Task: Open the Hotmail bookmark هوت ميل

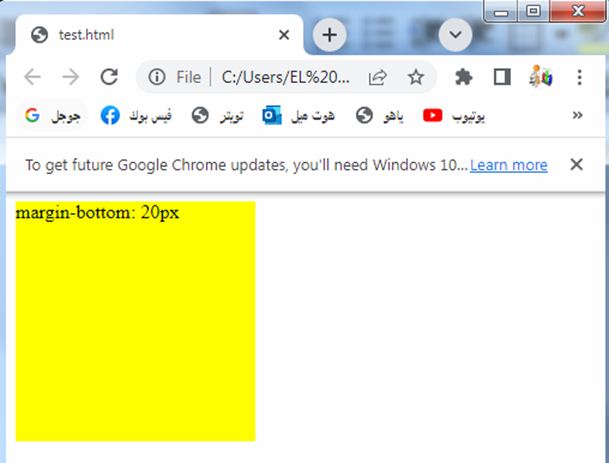Action: 298,116
